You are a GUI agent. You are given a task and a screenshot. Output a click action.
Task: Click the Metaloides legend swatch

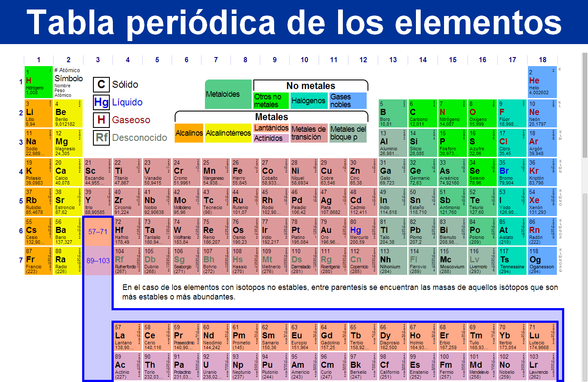(228, 94)
